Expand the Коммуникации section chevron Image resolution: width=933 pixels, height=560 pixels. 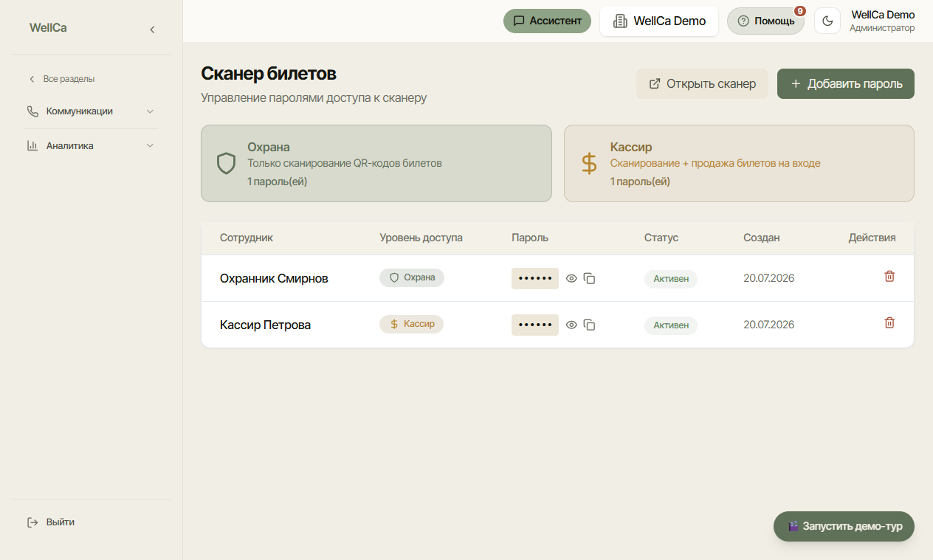click(x=150, y=111)
